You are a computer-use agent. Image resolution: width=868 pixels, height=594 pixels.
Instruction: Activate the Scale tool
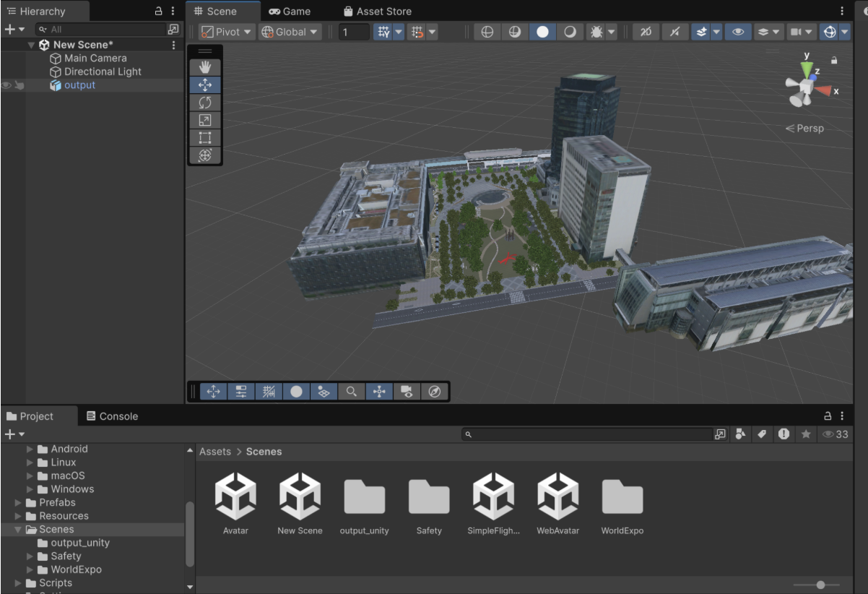point(205,120)
